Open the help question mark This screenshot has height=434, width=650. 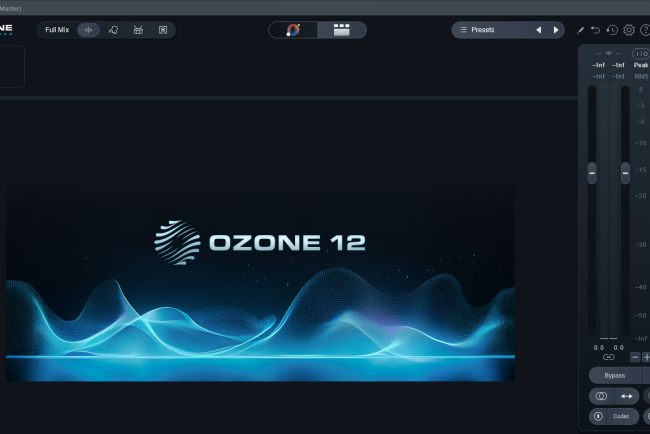[645, 30]
